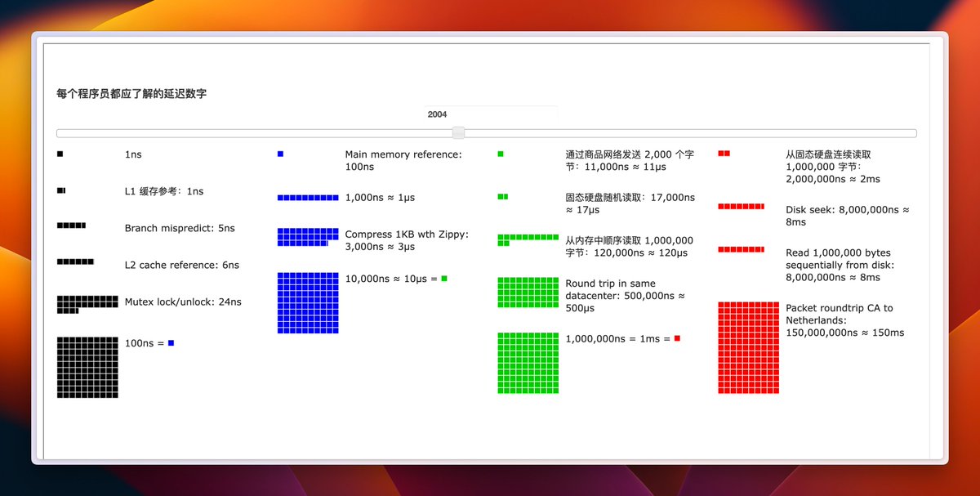Click the year slider handle
Image resolution: width=980 pixels, height=496 pixels.
(x=459, y=133)
